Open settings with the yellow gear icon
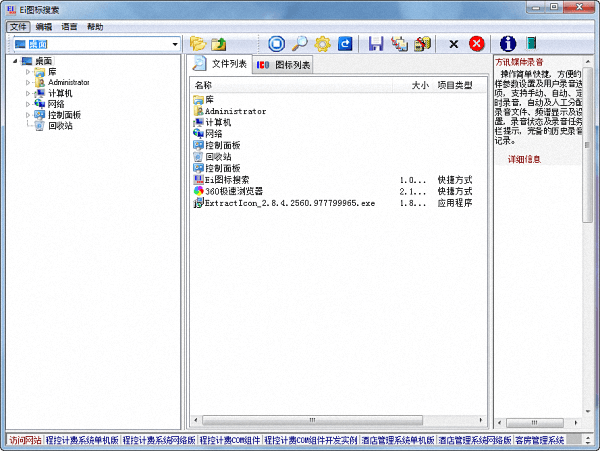 coord(322,44)
